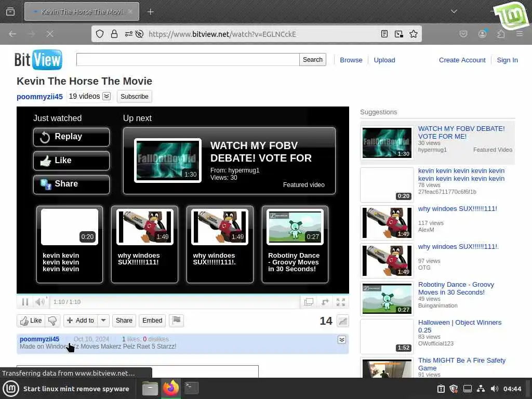Focus the BitView search field
The height and width of the screenshot is (399, 532).
tap(188, 59)
